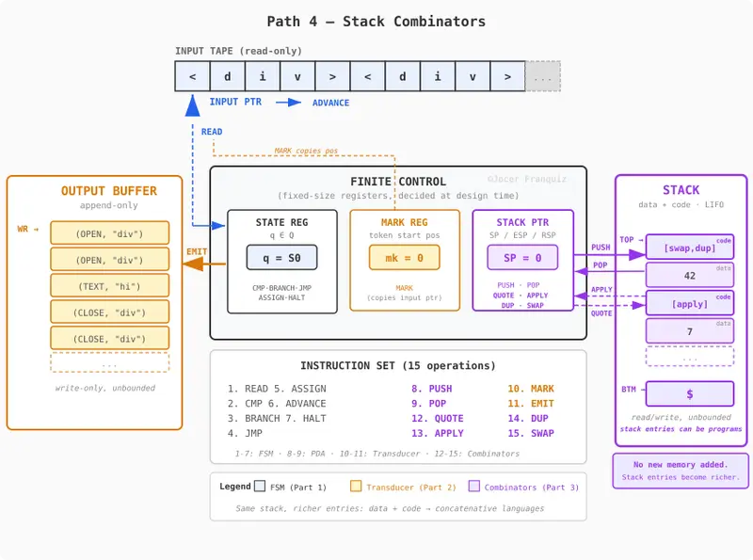Click the diagram title 'Path 4 — Stack Combinators'
The width and height of the screenshot is (753, 560).
[x=376, y=22]
